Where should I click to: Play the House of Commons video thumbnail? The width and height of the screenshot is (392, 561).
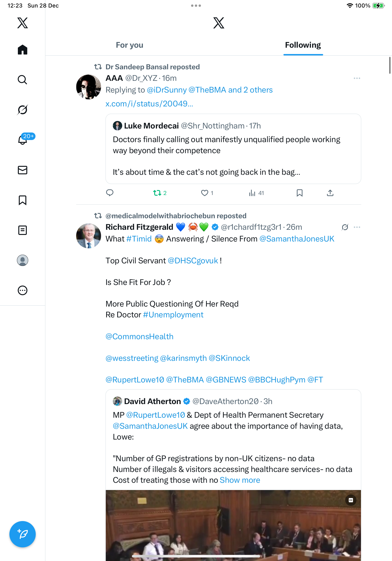click(x=233, y=525)
